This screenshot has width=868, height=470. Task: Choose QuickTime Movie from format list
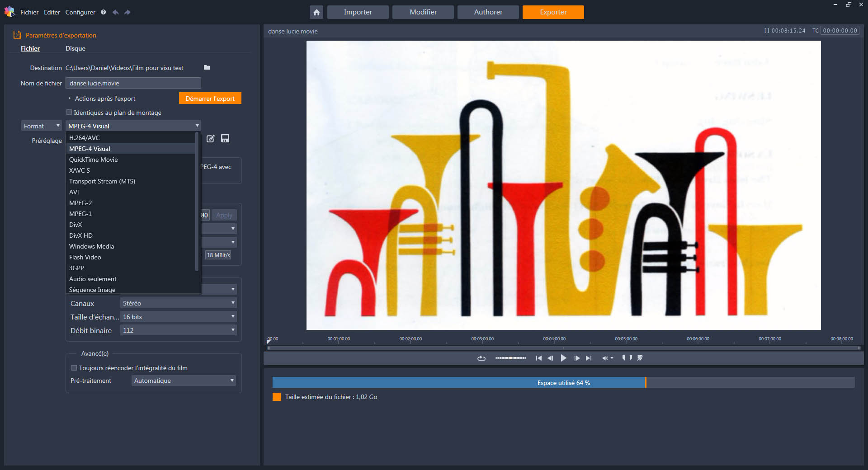(x=93, y=160)
